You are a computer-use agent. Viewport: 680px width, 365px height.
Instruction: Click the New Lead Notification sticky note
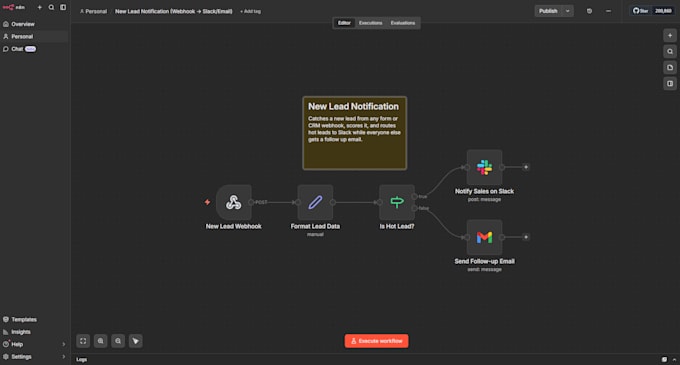coord(354,133)
